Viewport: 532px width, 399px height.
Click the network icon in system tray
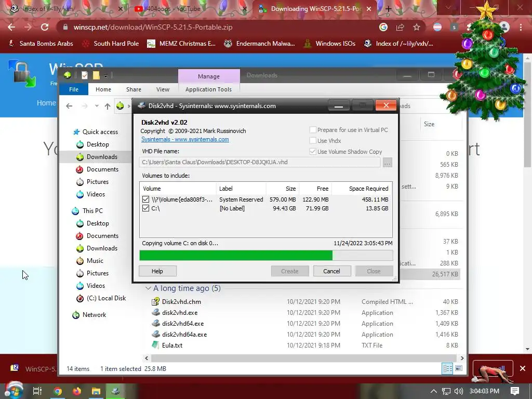click(x=446, y=391)
